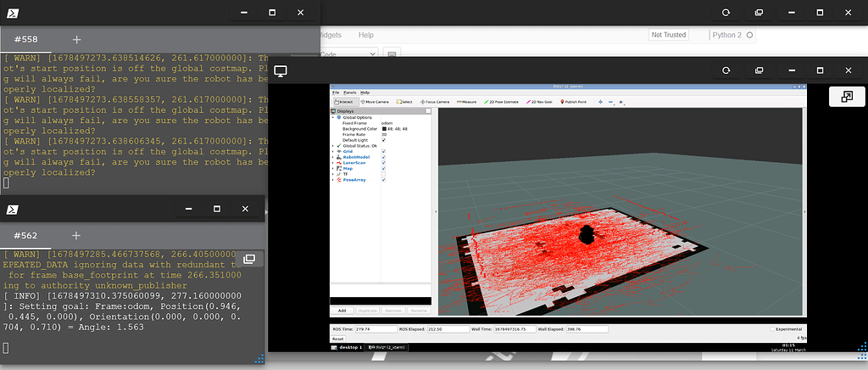Uncheck the RobotModel display checkbox
Screen dimensions: 868x370
pos(384,157)
